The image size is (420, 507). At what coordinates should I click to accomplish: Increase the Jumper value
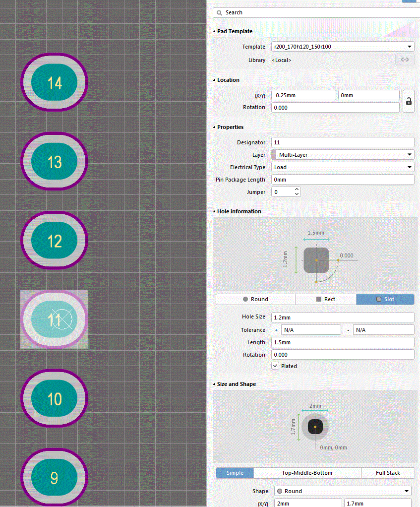[x=297, y=190]
